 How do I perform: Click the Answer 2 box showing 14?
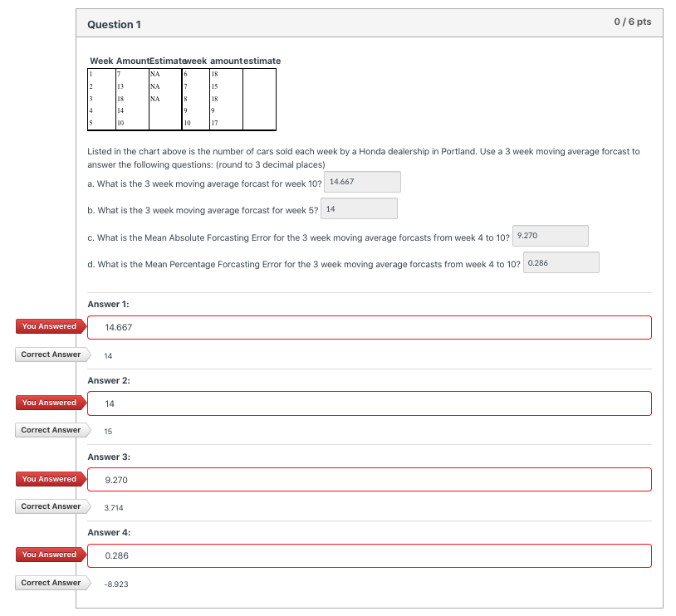coord(369,403)
